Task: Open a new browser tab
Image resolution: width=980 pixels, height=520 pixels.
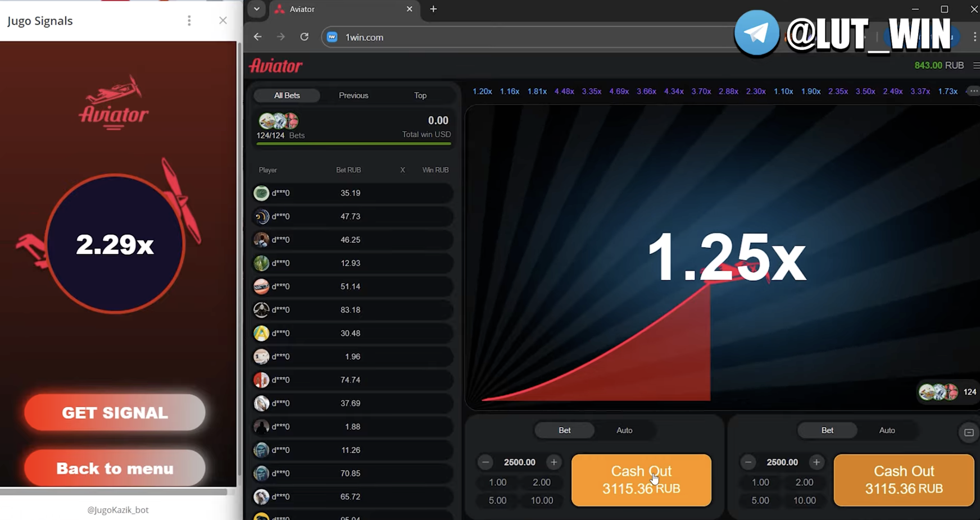Action: (433, 9)
